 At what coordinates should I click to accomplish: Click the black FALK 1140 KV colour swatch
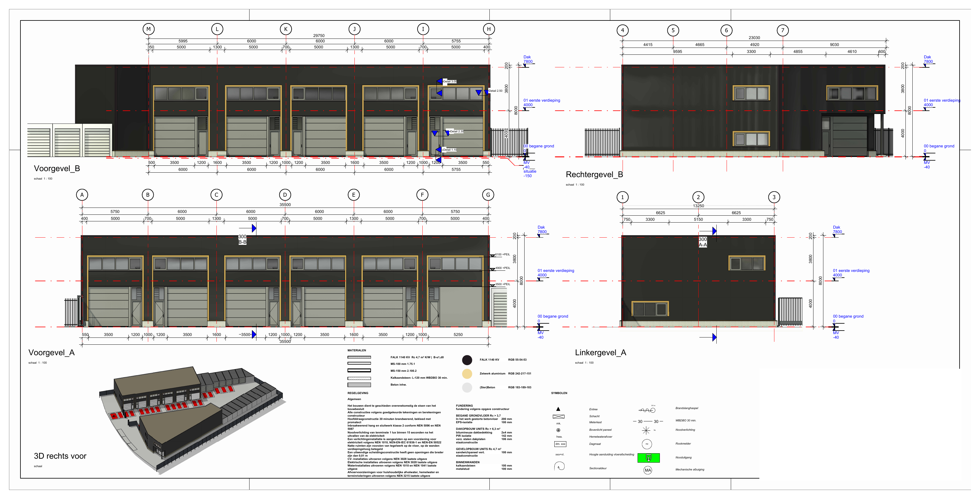[467, 360]
